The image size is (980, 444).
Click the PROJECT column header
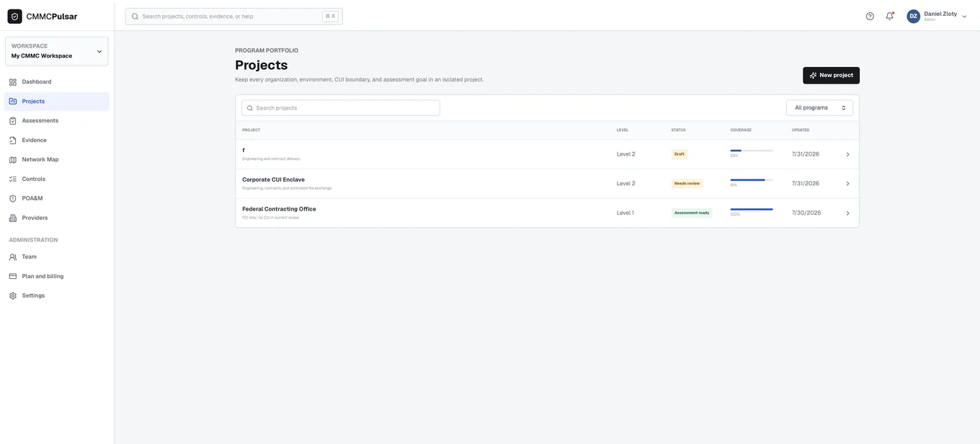point(251,130)
